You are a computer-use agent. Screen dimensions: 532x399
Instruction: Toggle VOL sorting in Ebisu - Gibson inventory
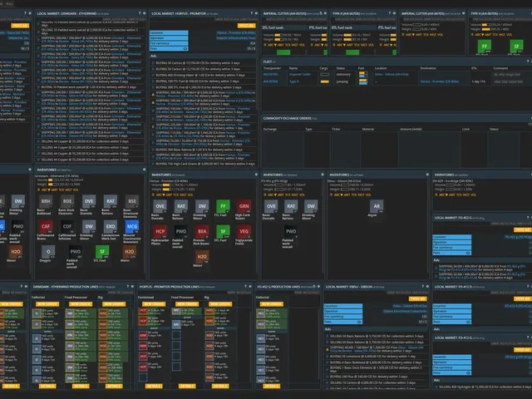[x=369, y=195]
